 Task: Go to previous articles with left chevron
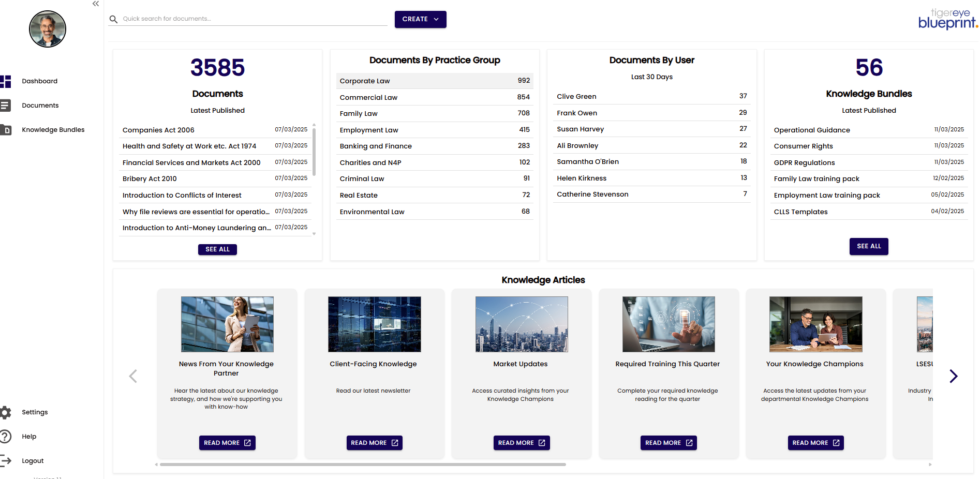pos(133,376)
